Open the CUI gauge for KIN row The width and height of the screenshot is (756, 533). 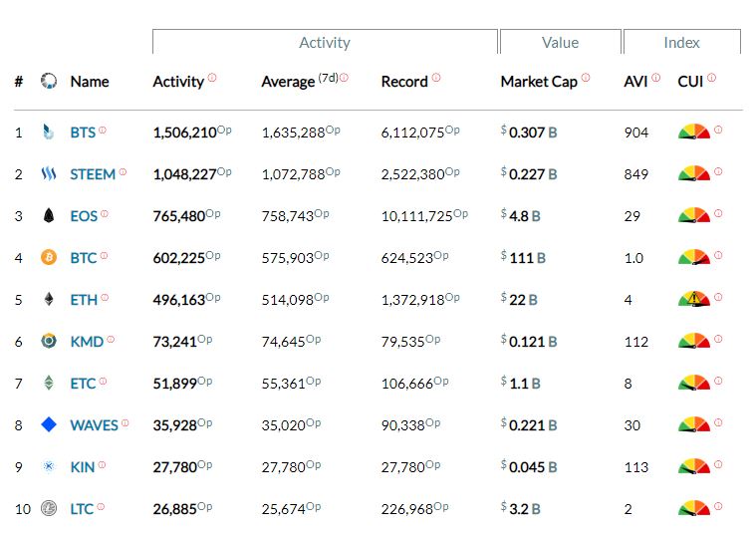point(694,466)
